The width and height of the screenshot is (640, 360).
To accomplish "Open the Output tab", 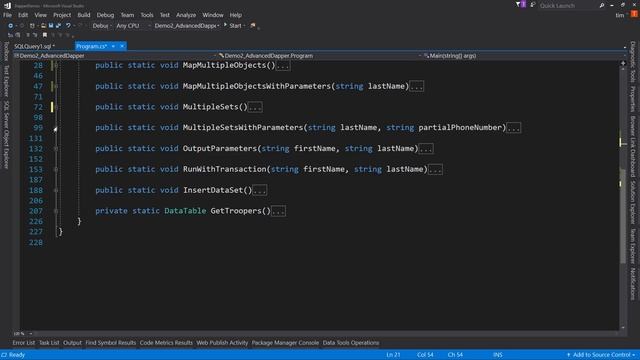I will [72, 343].
